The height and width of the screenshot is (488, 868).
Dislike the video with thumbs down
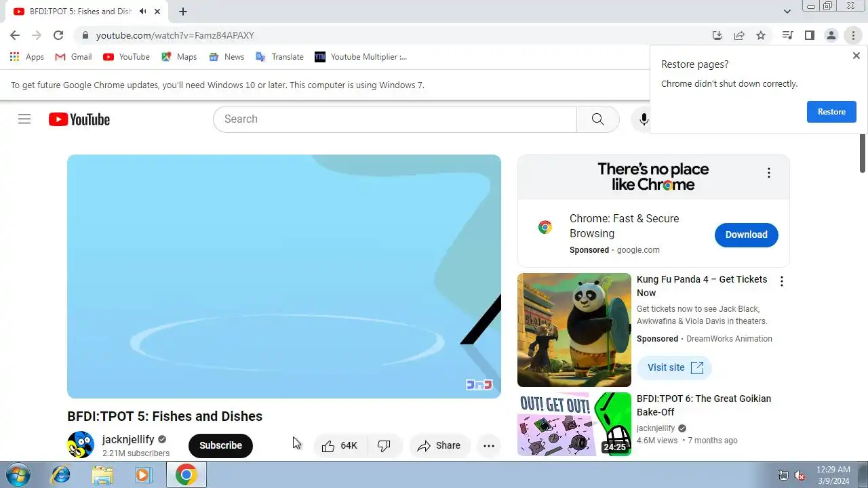coord(384,445)
